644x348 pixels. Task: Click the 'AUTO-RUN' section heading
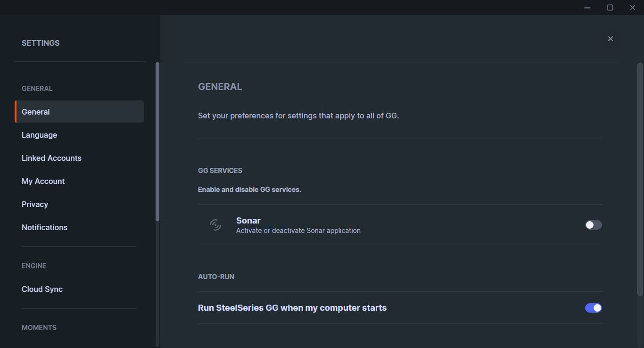[x=216, y=277]
